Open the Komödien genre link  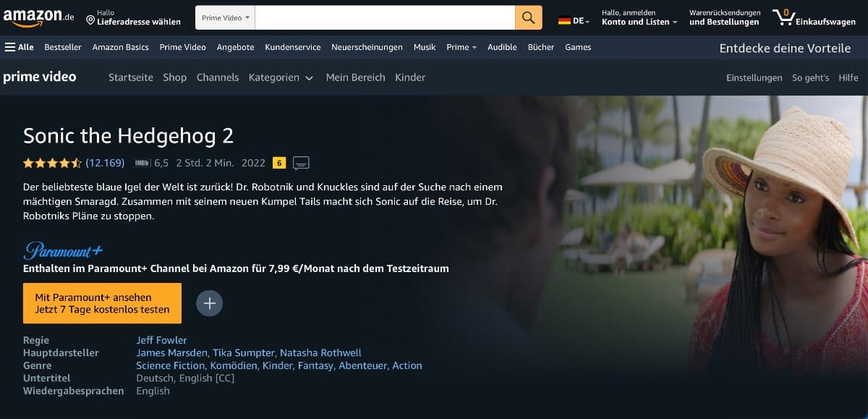[x=234, y=366]
